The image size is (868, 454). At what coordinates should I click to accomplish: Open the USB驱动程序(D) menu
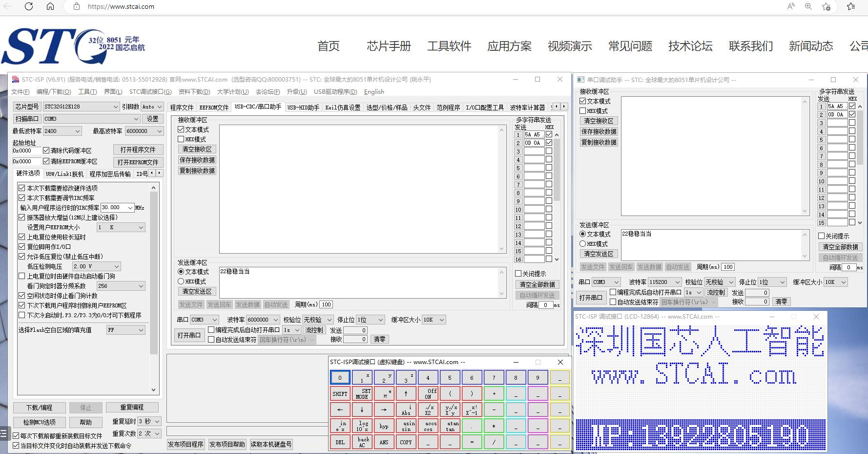tap(335, 92)
